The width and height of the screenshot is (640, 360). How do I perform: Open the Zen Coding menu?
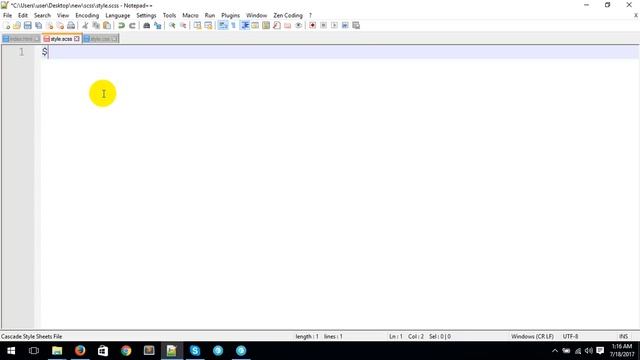(x=288, y=16)
